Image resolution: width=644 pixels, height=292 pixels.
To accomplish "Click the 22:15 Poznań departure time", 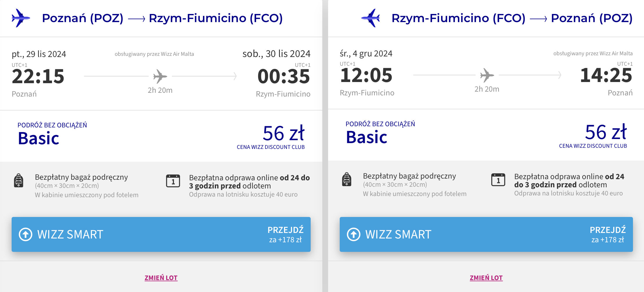I will coord(38,76).
